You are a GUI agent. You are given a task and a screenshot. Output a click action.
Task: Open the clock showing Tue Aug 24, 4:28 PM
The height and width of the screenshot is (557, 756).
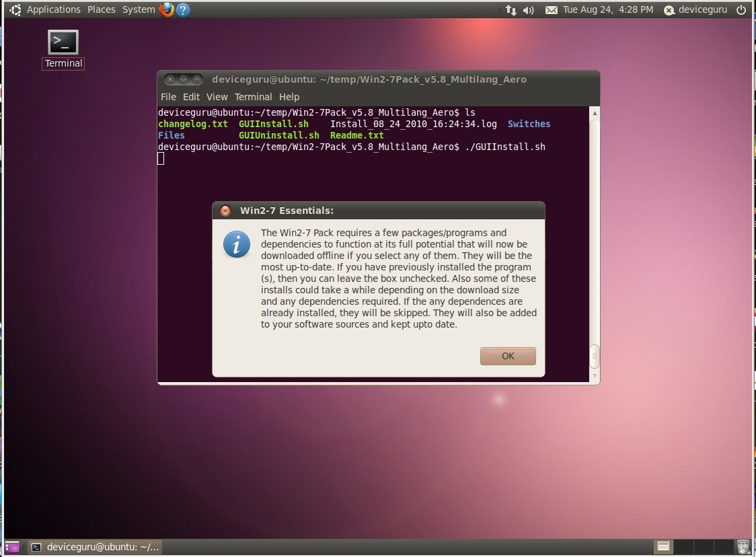pos(608,9)
